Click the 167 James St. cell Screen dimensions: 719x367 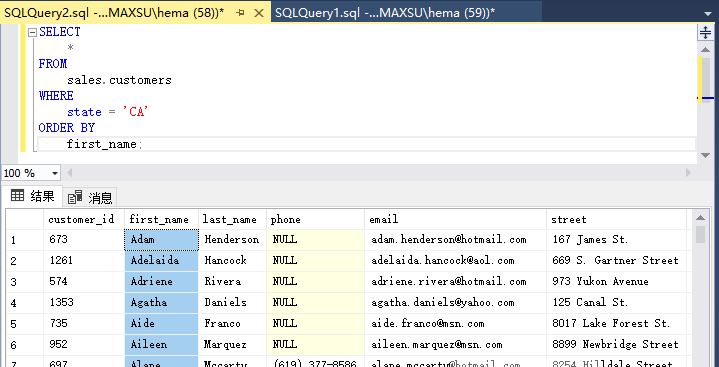616,239
